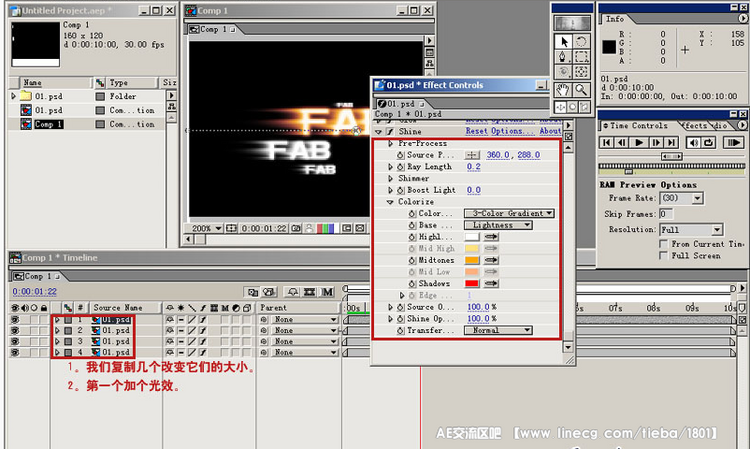Viewport: 750px width, 449px height.
Task: Click Play in Time Controls
Action: click(x=639, y=142)
